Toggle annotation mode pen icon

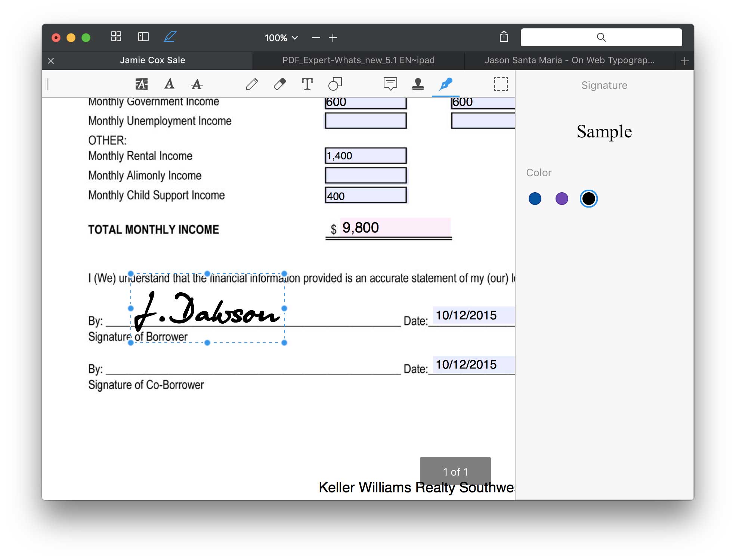point(170,37)
